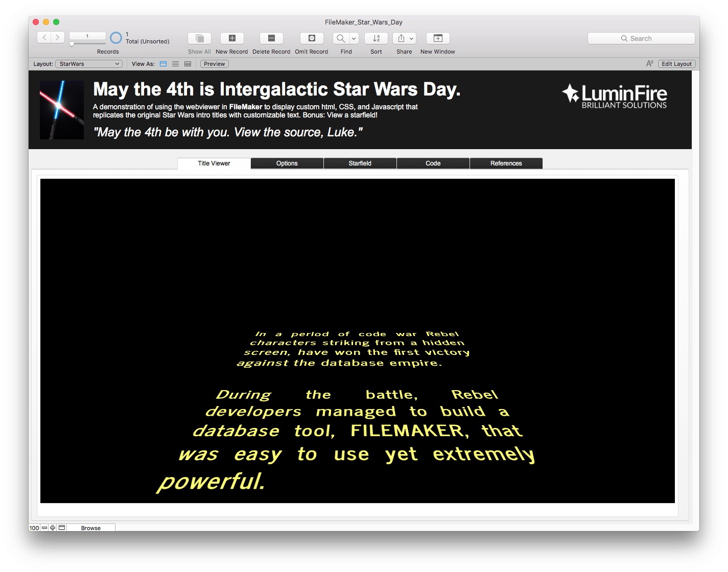Screen dimensions: 728x572
Task: Open the Code tab
Action: 433,163
